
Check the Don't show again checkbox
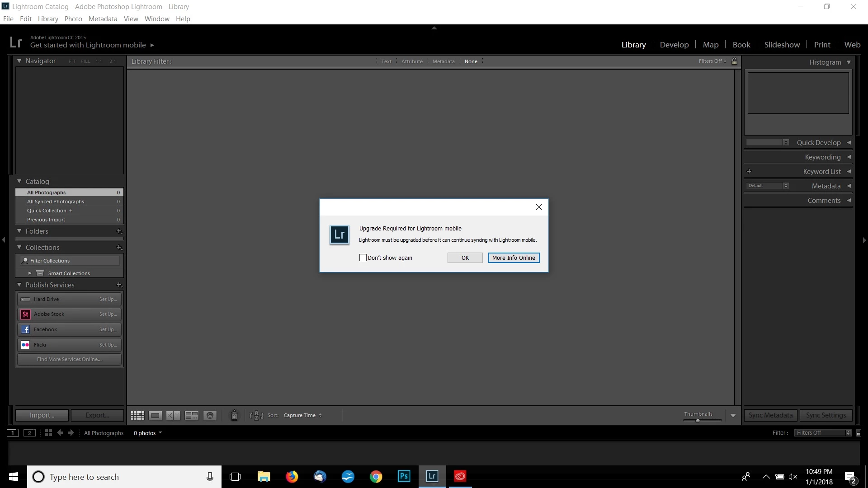pyautogui.click(x=363, y=258)
